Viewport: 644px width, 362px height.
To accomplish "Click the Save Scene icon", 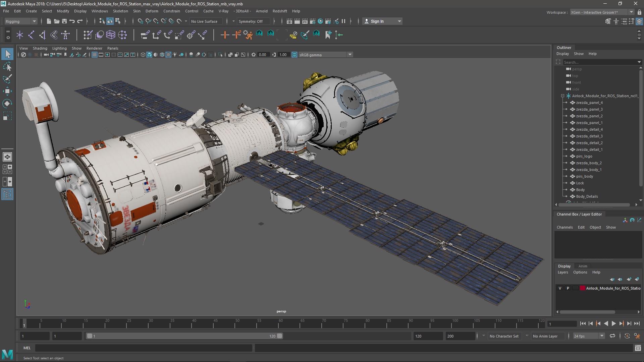I will point(64,21).
